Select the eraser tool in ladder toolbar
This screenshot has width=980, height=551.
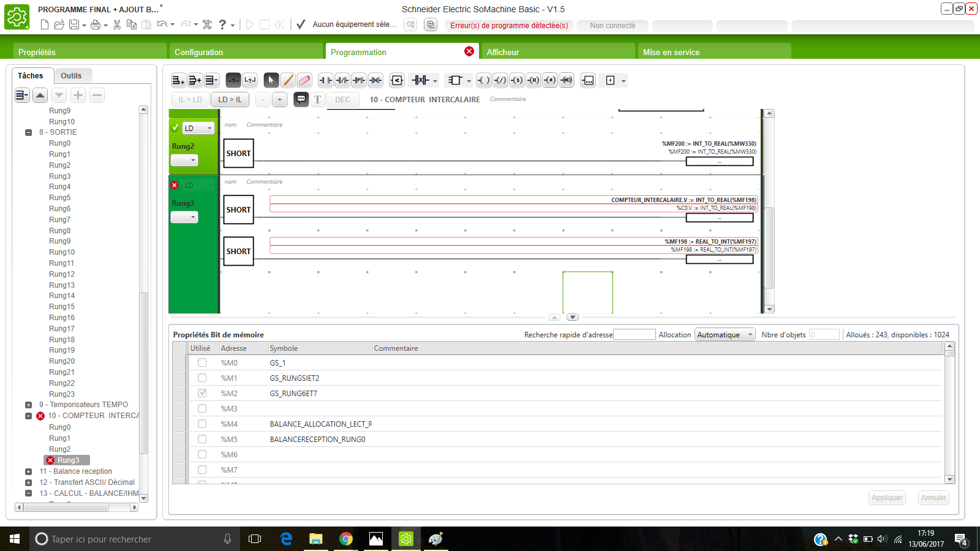tap(304, 80)
